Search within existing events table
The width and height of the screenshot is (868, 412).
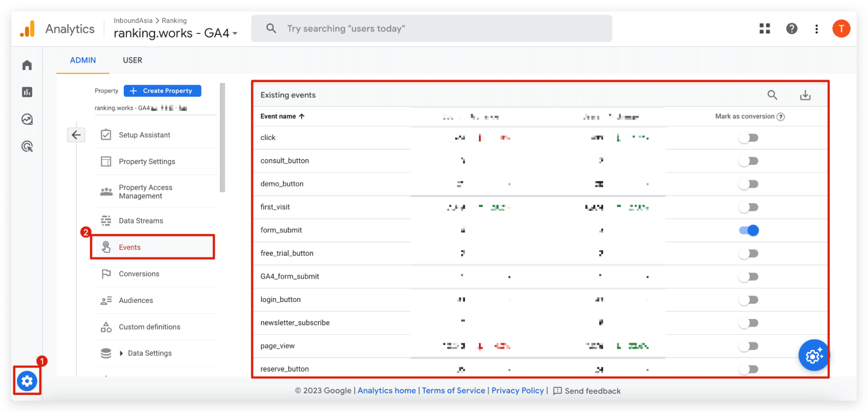click(772, 95)
